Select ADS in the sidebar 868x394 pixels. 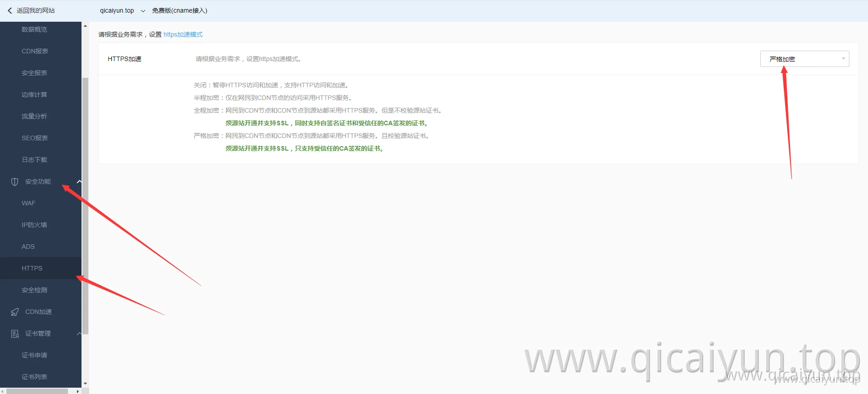click(28, 247)
